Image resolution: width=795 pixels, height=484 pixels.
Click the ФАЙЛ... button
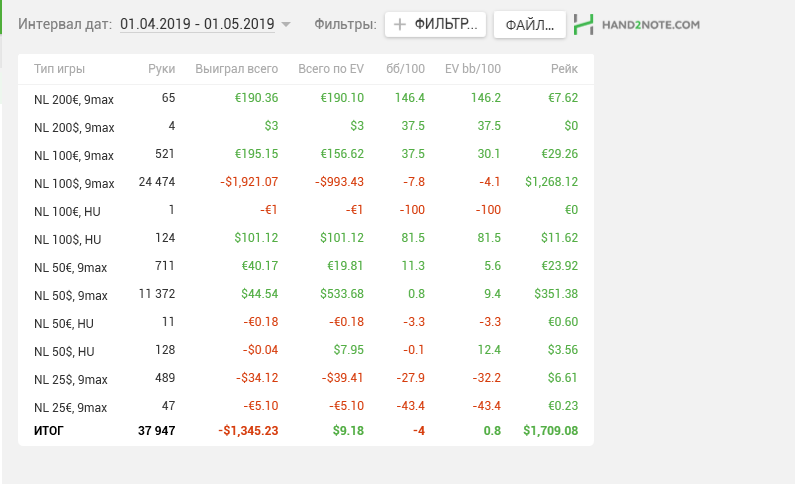(530, 24)
